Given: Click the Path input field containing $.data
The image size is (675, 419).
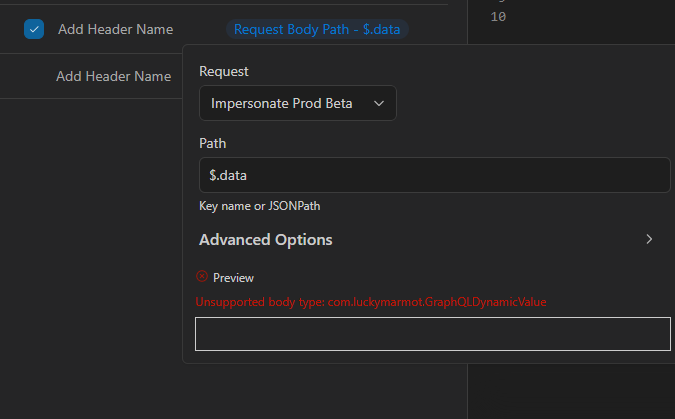Looking at the screenshot, I should coord(434,175).
